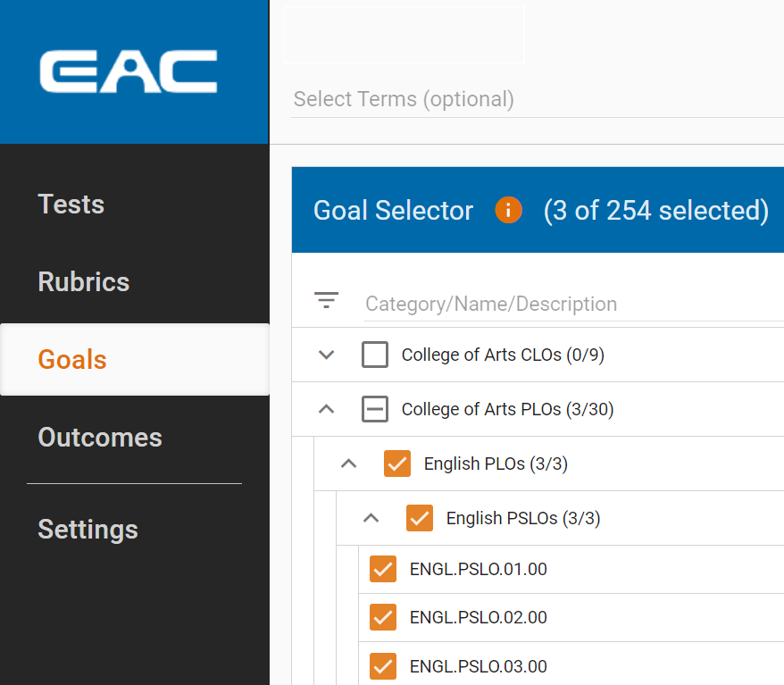Image resolution: width=784 pixels, height=685 pixels.
Task: Uncheck the English PLOs checkbox
Action: (x=396, y=464)
